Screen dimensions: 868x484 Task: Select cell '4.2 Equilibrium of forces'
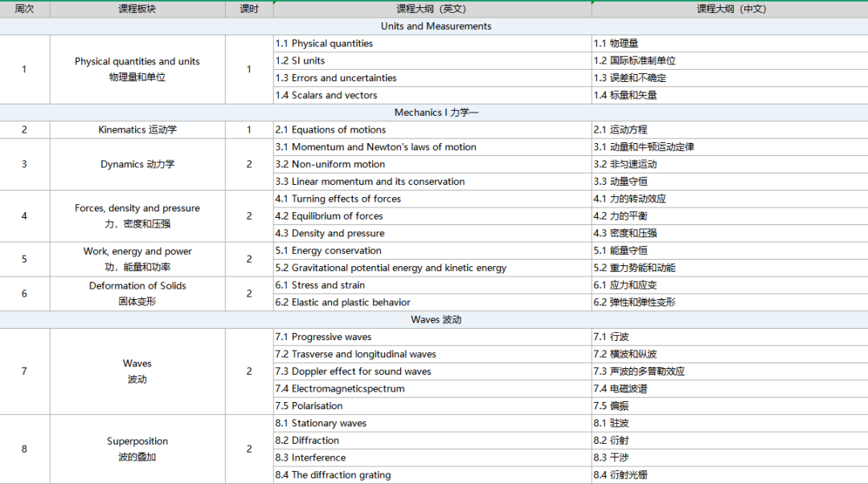coord(432,216)
